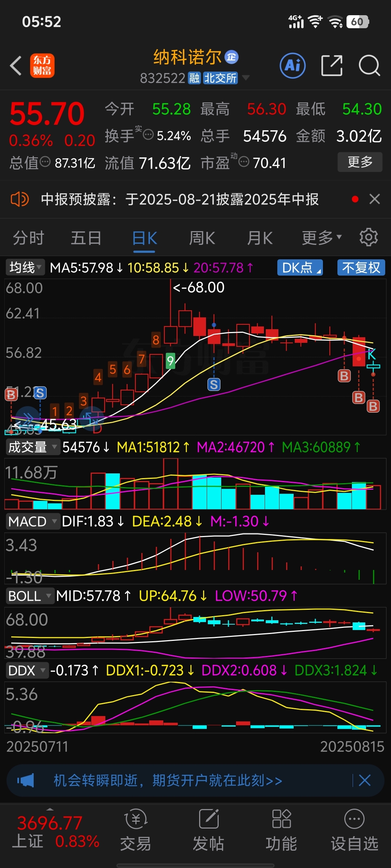Open the 东方财富 app logo
The height and width of the screenshot is (868, 391).
[x=42, y=65]
